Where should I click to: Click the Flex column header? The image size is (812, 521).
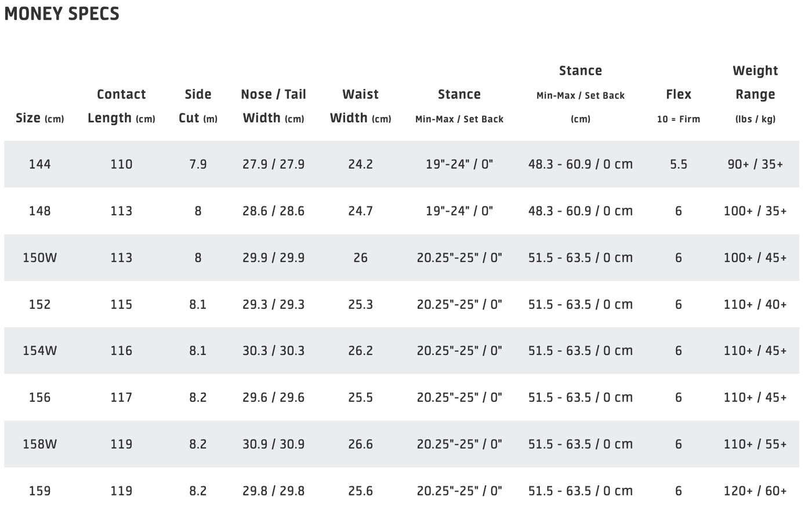click(x=679, y=106)
